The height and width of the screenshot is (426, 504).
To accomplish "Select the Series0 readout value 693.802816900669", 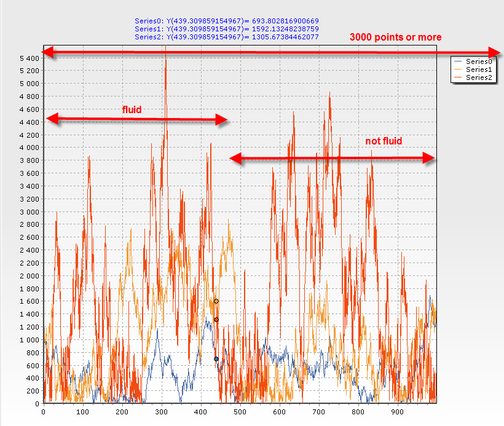I will [285, 21].
